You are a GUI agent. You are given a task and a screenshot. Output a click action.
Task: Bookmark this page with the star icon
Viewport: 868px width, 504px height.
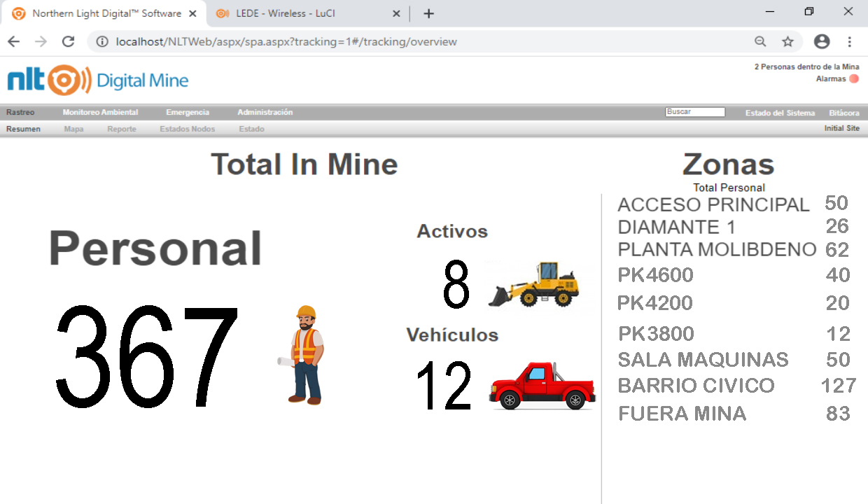click(787, 42)
